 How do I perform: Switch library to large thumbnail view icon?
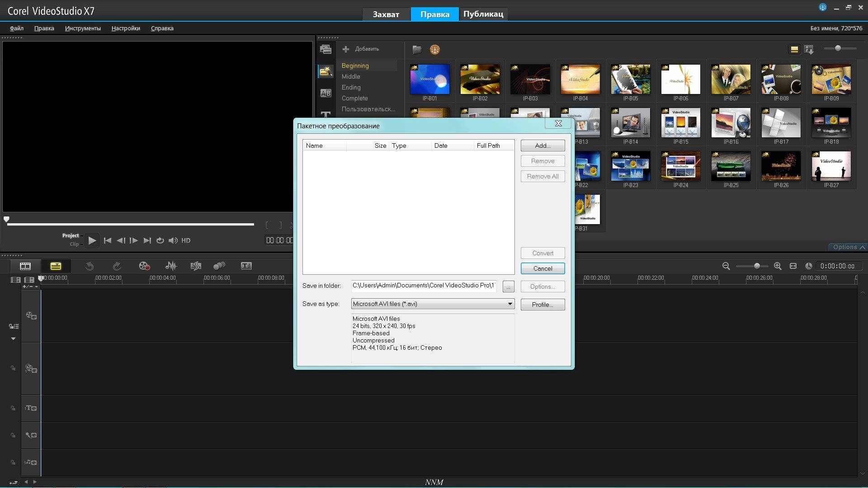[794, 49]
